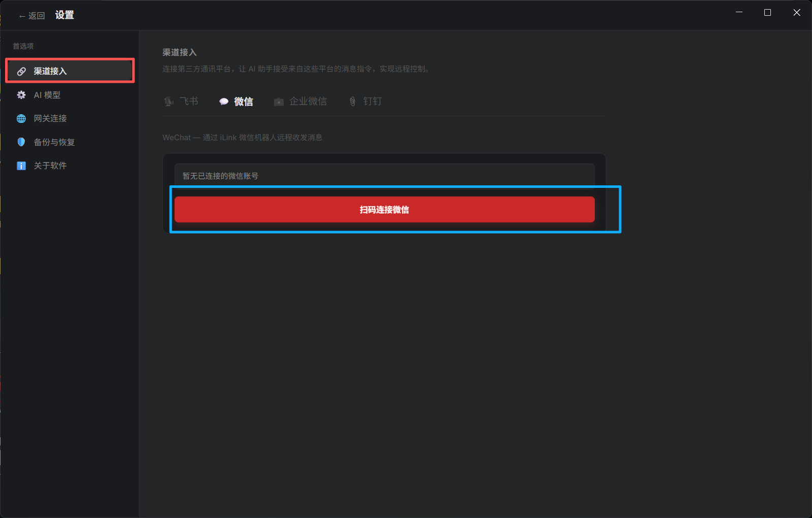
Task: Click the WeChat iLink description line
Action: point(243,137)
